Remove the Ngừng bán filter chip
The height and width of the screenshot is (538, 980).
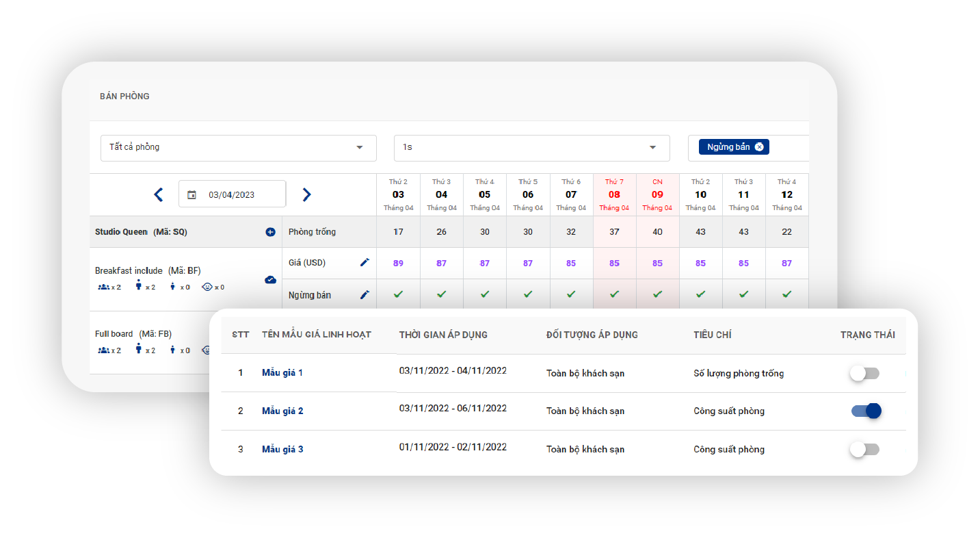click(759, 147)
